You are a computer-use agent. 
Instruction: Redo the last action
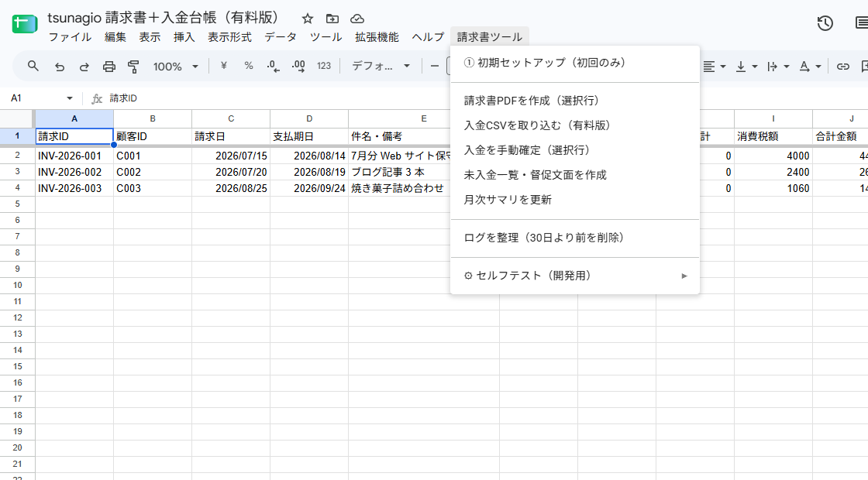click(x=84, y=67)
